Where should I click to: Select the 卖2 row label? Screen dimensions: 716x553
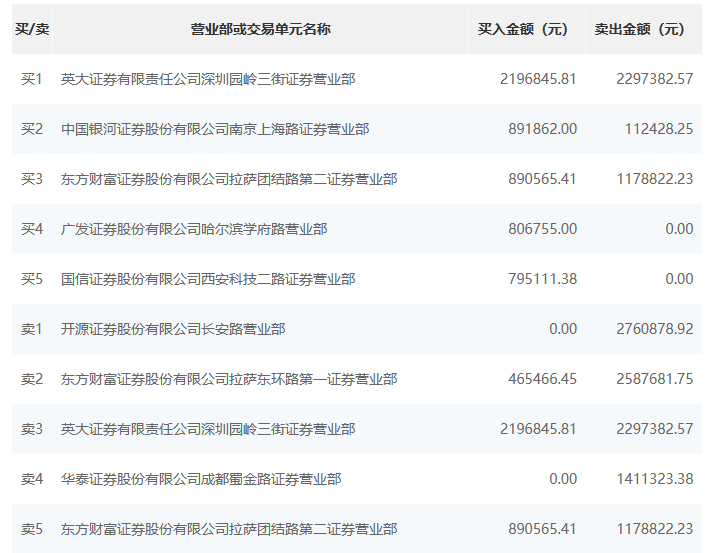point(32,379)
